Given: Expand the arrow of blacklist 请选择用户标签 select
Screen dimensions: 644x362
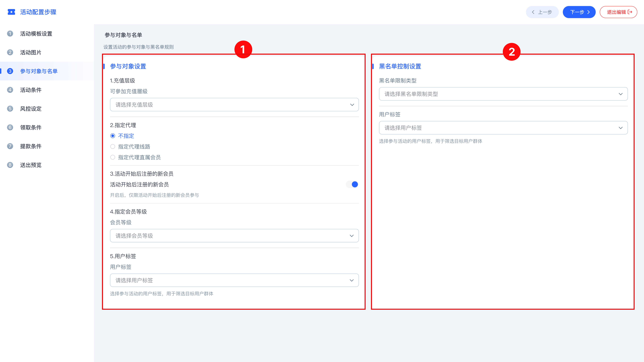Looking at the screenshot, I should pyautogui.click(x=621, y=128).
